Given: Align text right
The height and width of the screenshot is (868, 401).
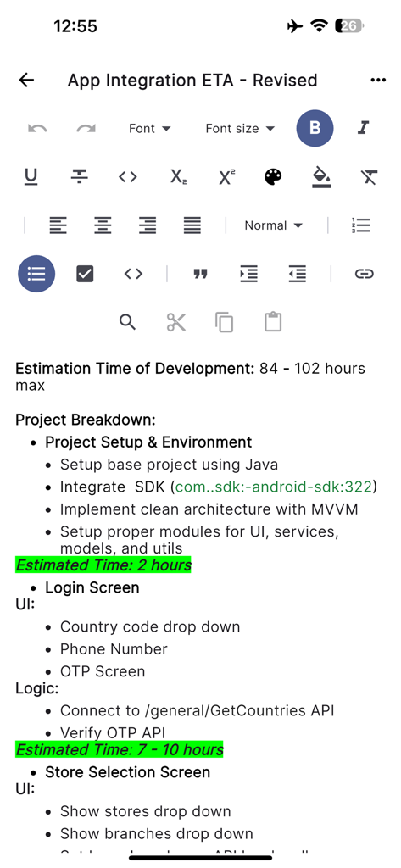Looking at the screenshot, I should (147, 225).
